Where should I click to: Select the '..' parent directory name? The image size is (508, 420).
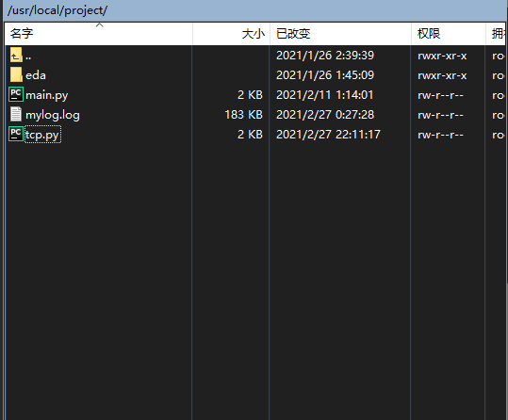pos(28,57)
